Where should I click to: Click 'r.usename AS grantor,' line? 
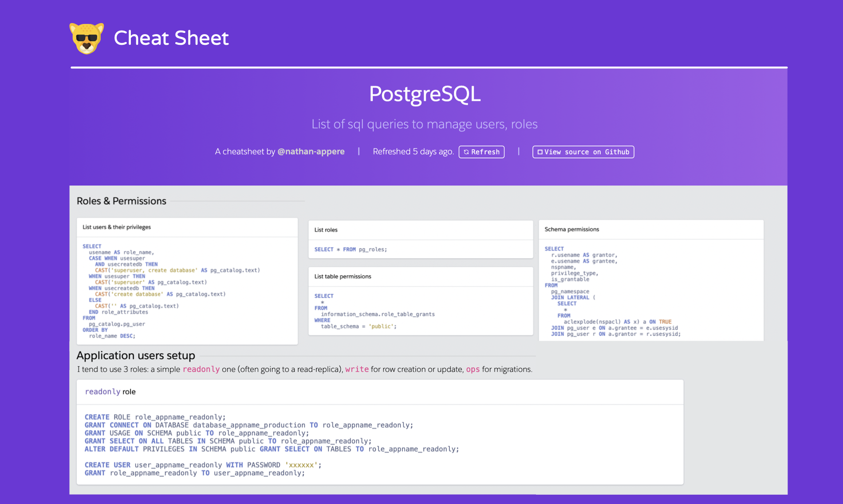(584, 255)
